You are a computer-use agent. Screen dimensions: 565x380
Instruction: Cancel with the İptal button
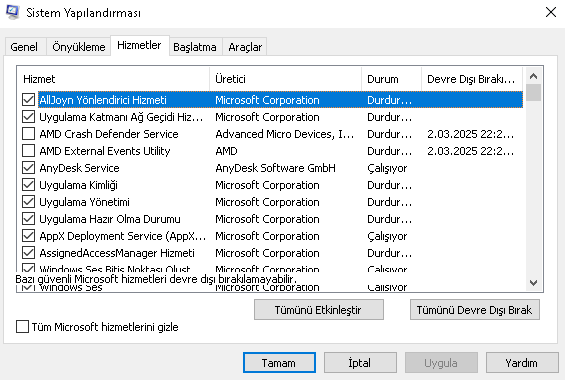(x=360, y=363)
